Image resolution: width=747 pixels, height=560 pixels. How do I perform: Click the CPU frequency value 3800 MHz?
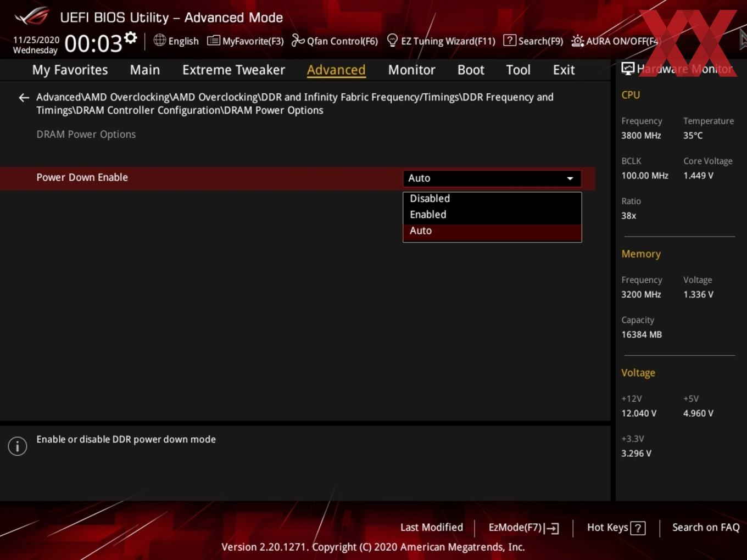(641, 136)
